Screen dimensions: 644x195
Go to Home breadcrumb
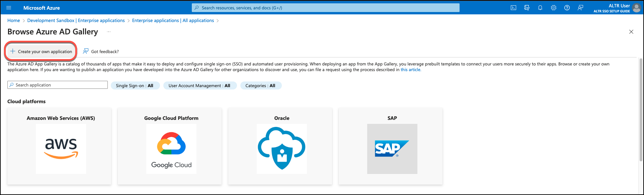tap(14, 20)
